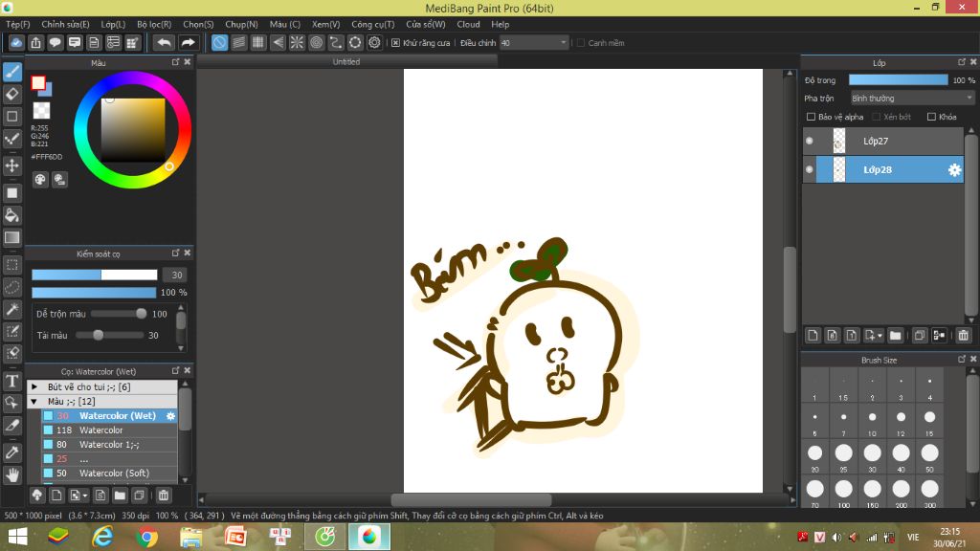Toggle Khử răng cưa checkbox

(395, 43)
